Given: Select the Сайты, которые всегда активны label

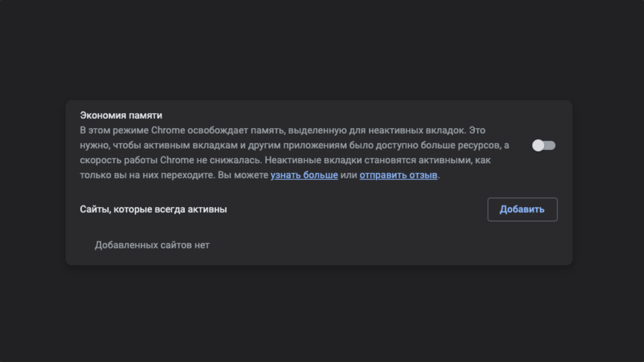Looking at the screenshot, I should click(x=153, y=209).
